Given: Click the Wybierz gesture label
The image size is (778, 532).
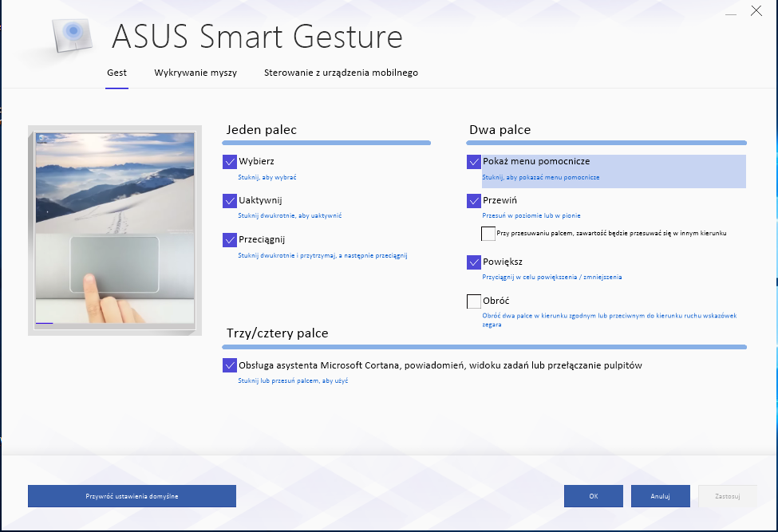Looking at the screenshot, I should (x=256, y=161).
